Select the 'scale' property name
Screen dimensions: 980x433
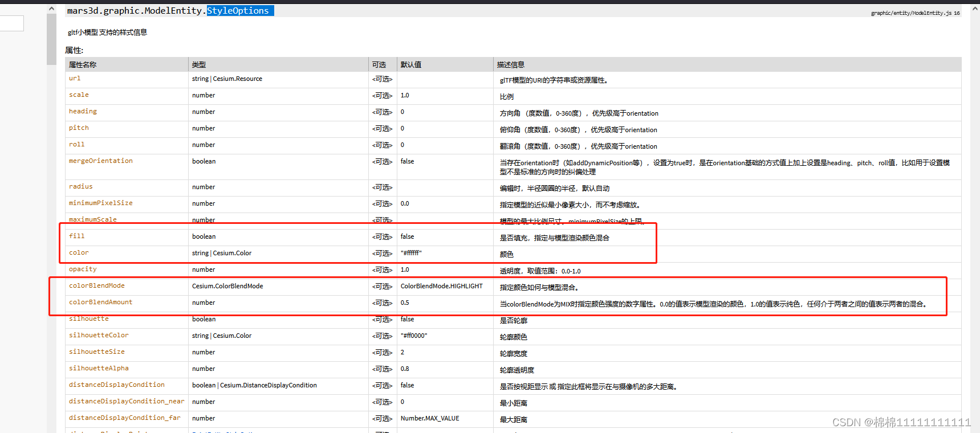(x=79, y=95)
